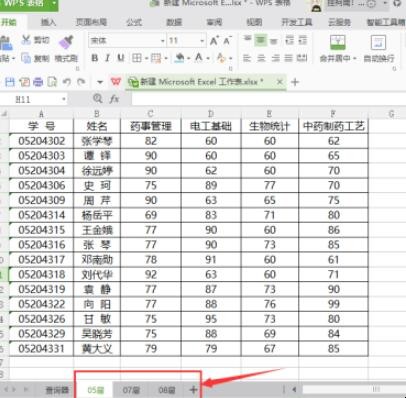Click the Cut scissors icon

(26, 40)
